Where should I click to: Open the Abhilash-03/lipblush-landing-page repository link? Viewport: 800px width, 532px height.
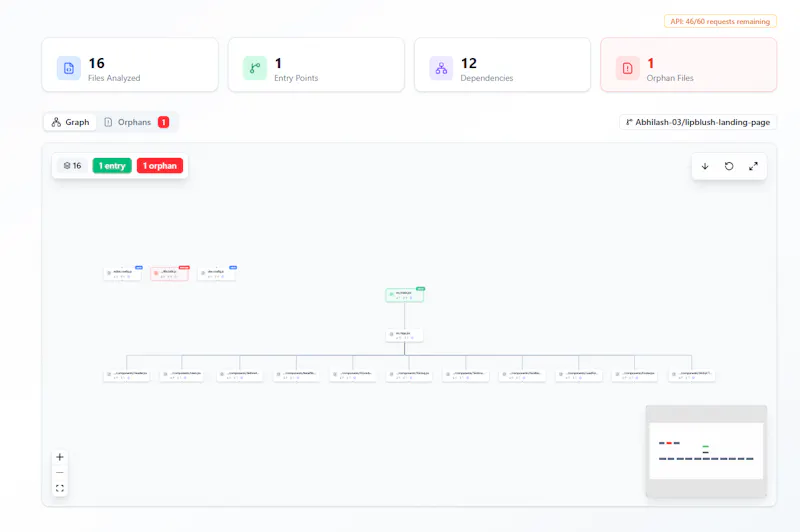tap(697, 122)
